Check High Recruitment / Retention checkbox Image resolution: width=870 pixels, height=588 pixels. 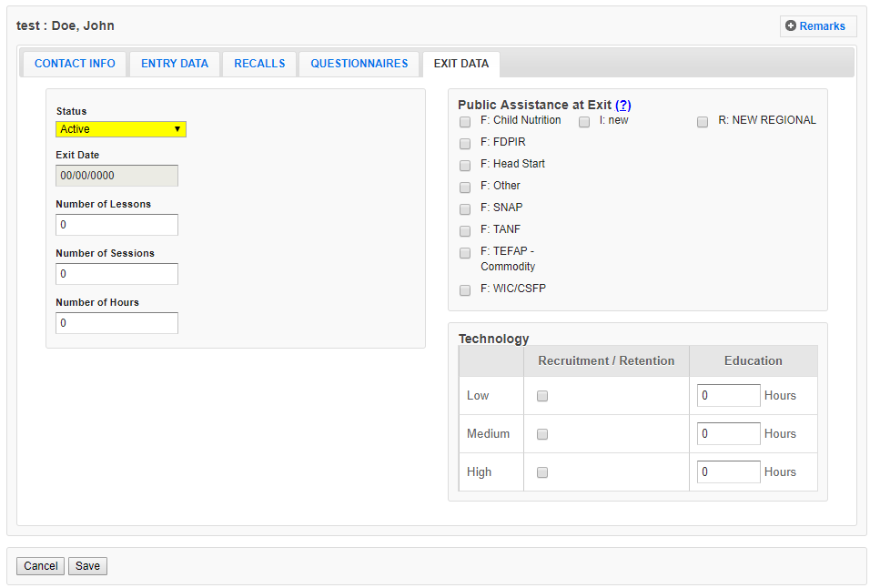[542, 472]
